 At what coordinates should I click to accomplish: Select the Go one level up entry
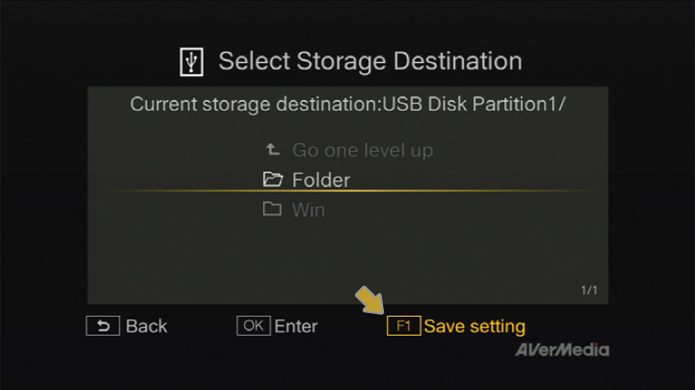click(x=348, y=150)
